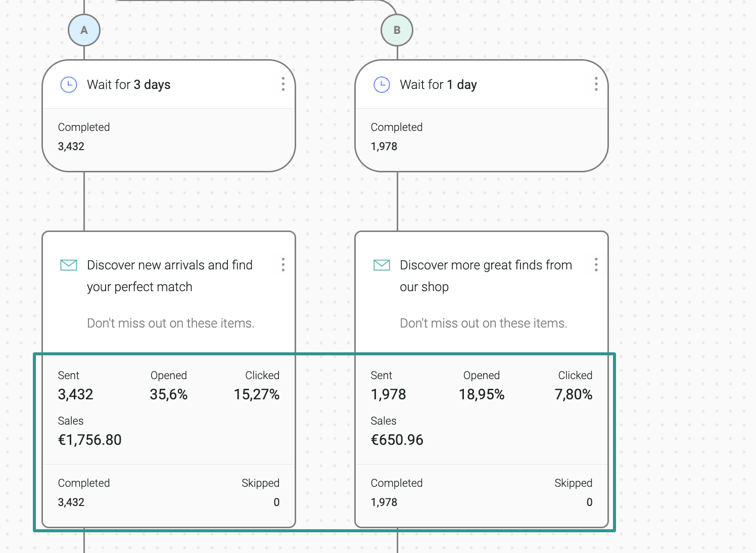This screenshot has height=553, width=756.
Task: Click the Clicked rate 7,80% stat
Action: 574,394
